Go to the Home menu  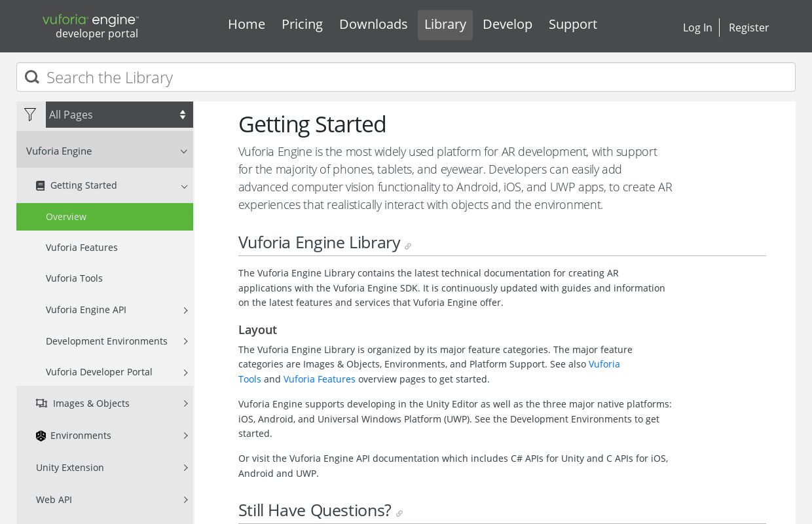point(246,24)
